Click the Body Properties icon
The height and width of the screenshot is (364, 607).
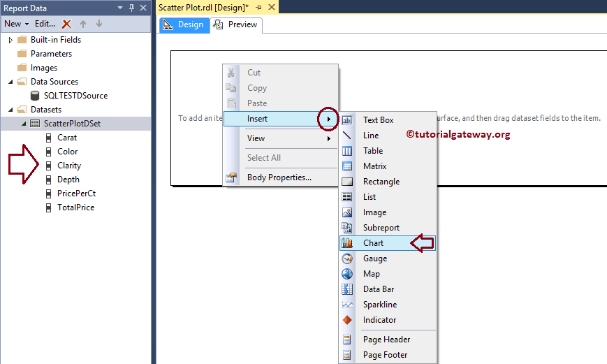tap(231, 177)
